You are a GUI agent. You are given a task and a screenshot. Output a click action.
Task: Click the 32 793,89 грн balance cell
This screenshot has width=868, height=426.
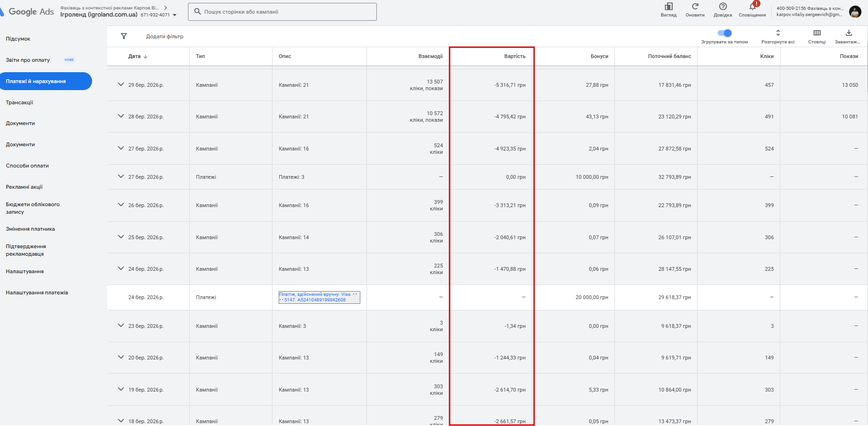(674, 177)
